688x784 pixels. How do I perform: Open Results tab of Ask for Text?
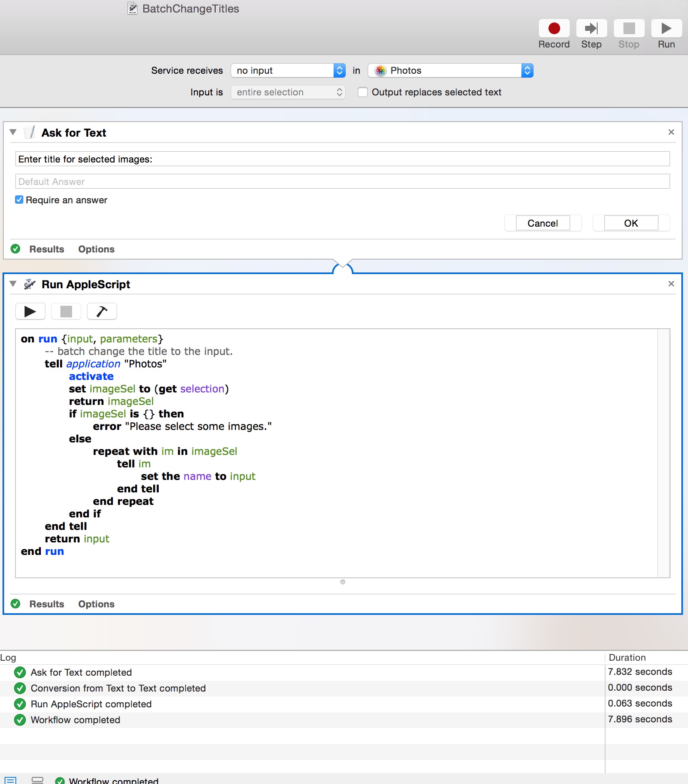coord(47,249)
